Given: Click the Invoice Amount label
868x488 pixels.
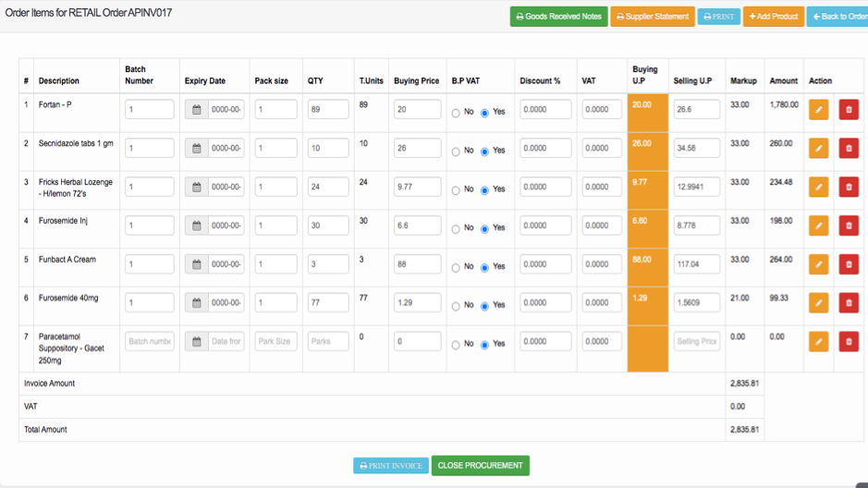Looking at the screenshot, I should [49, 383].
